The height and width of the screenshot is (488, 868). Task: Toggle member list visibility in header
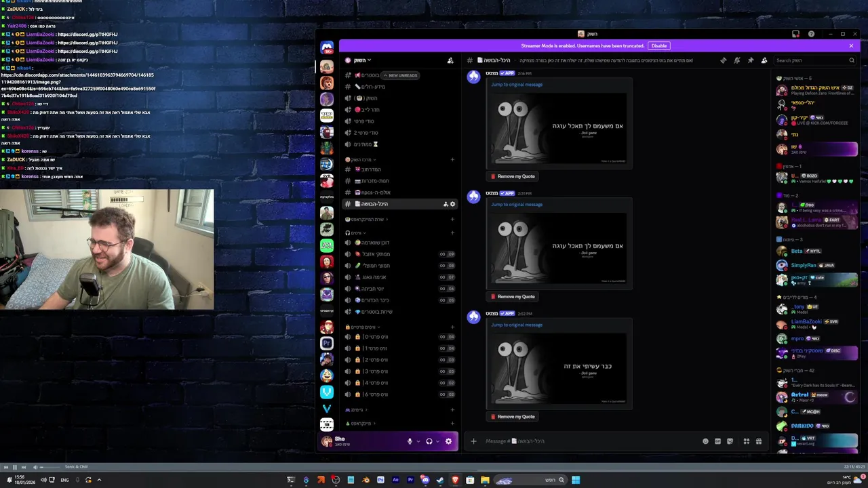click(x=764, y=60)
